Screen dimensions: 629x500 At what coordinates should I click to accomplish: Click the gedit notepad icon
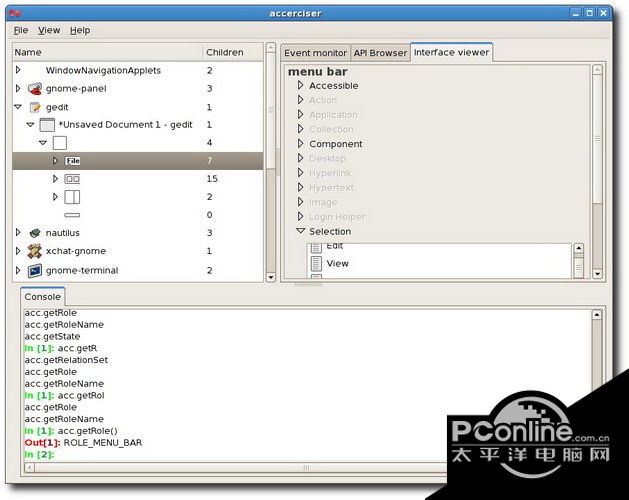point(35,107)
